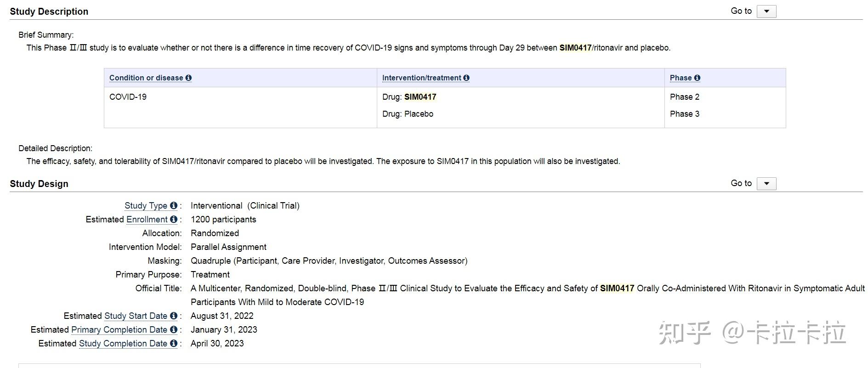
Task: Click the COVID-19 condition table cell
Action: pos(128,97)
